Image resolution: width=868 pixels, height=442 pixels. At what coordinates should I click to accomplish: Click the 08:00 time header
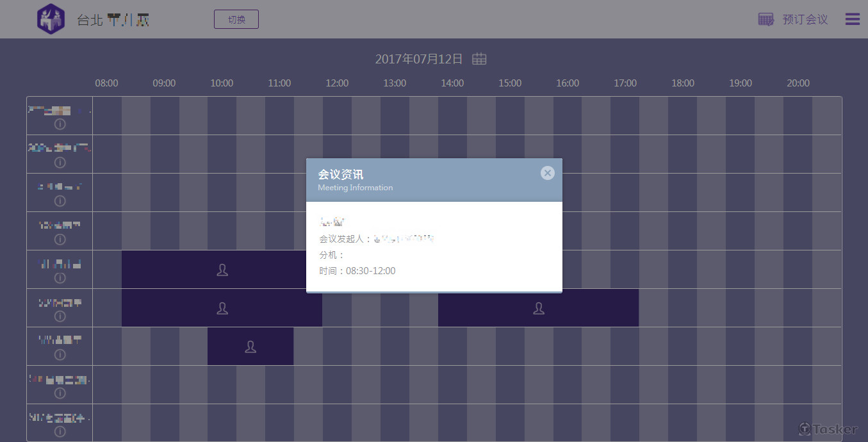[x=106, y=83]
